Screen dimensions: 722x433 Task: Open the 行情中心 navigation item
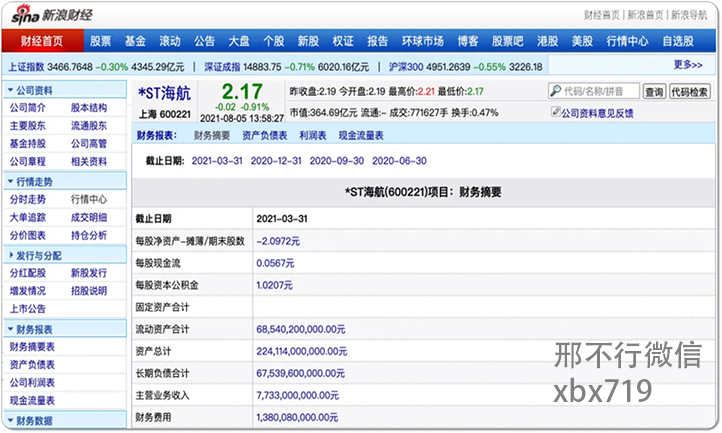[627, 41]
